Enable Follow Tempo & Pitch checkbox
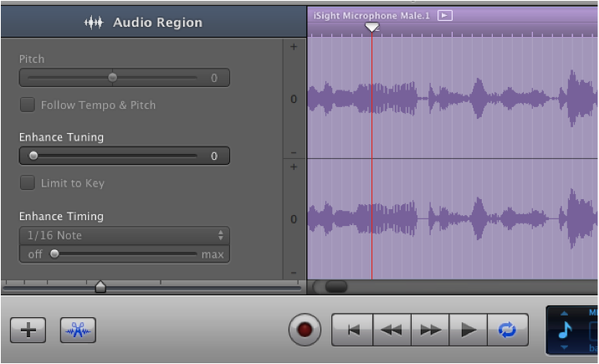This screenshot has width=599, height=364. (28, 105)
